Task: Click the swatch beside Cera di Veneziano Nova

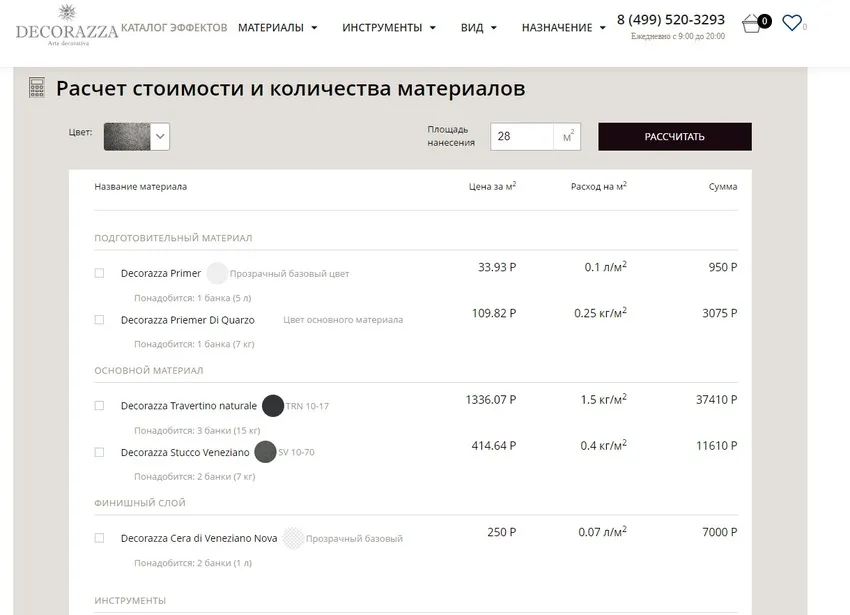Action: point(293,538)
